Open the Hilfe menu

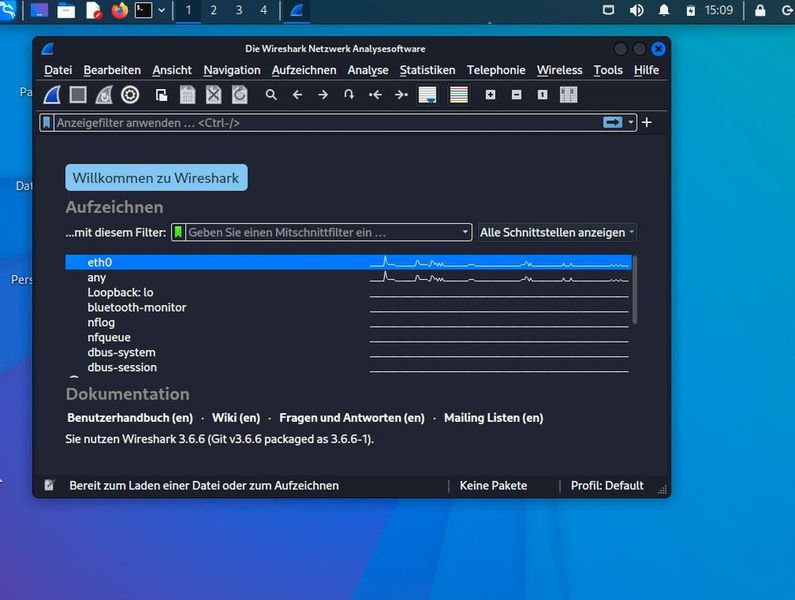646,70
